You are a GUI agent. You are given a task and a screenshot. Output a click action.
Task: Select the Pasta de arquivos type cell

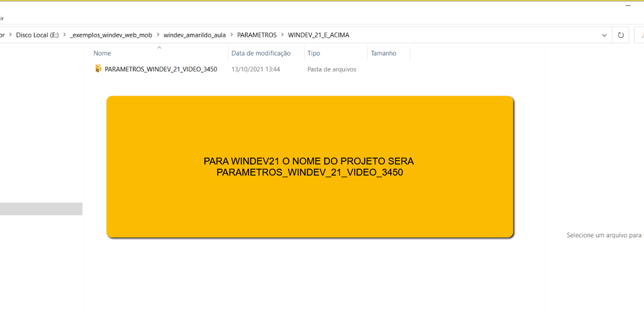pyautogui.click(x=332, y=69)
